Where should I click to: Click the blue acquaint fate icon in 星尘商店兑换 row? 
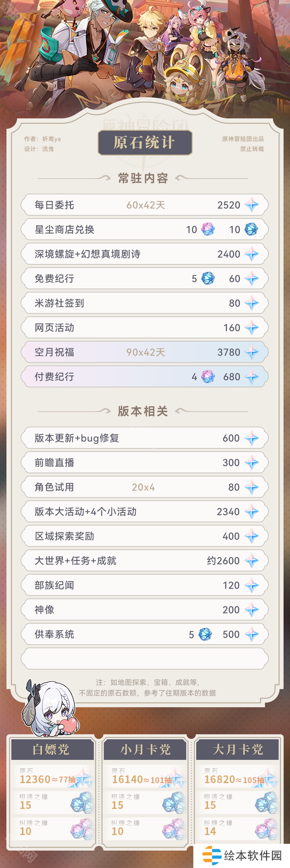(x=251, y=229)
